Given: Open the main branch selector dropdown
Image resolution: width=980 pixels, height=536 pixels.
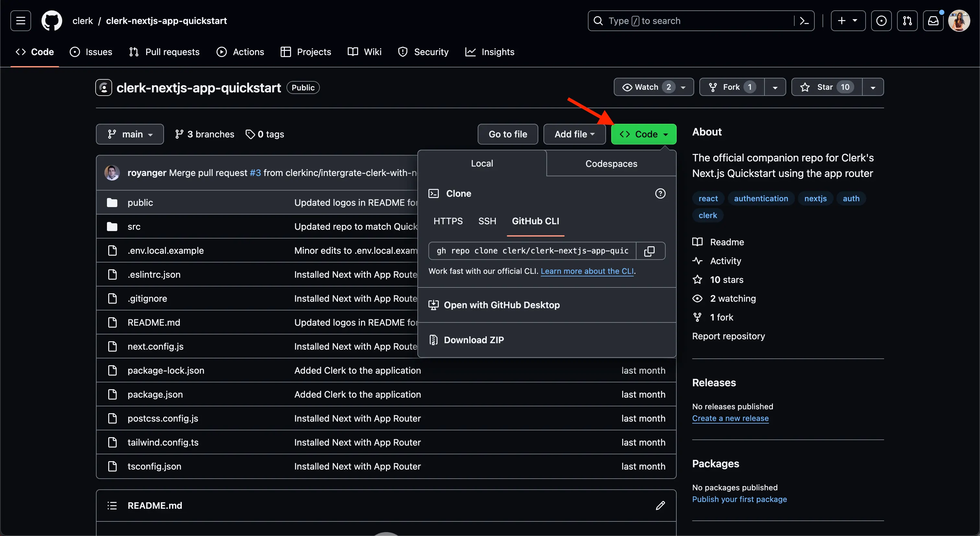Looking at the screenshot, I should point(130,134).
